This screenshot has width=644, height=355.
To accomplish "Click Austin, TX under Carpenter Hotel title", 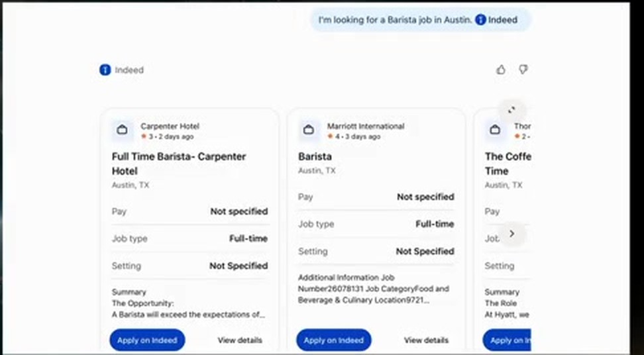I will [x=131, y=185].
